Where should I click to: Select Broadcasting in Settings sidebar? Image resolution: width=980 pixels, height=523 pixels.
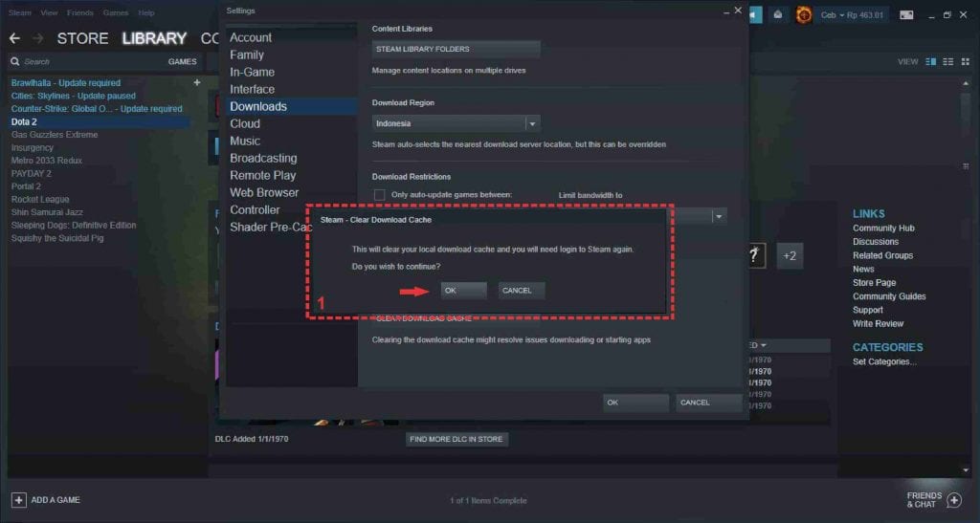point(263,159)
